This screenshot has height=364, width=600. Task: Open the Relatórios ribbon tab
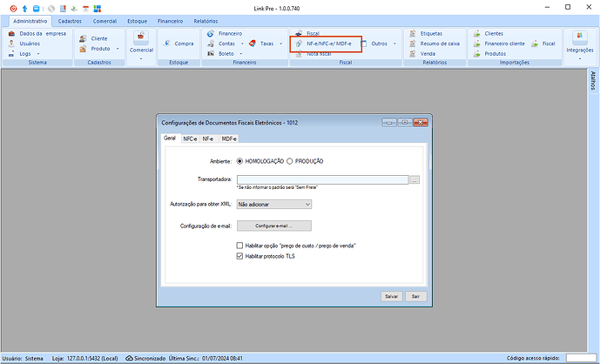(206, 20)
